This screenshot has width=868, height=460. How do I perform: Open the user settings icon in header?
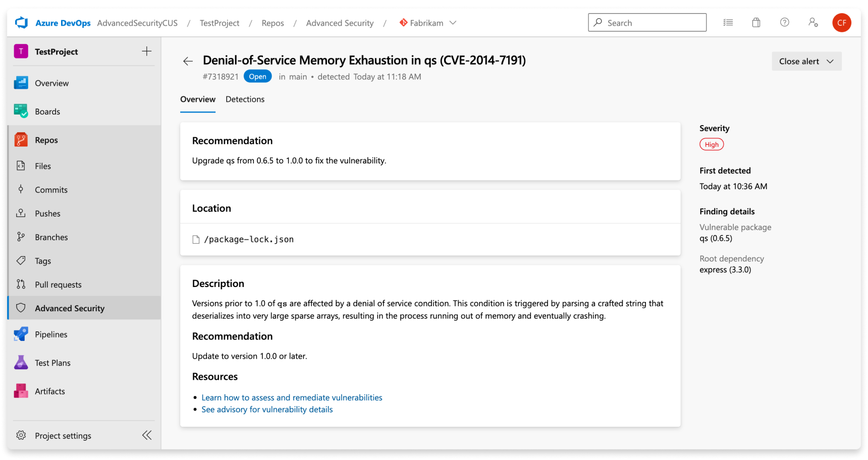click(813, 22)
